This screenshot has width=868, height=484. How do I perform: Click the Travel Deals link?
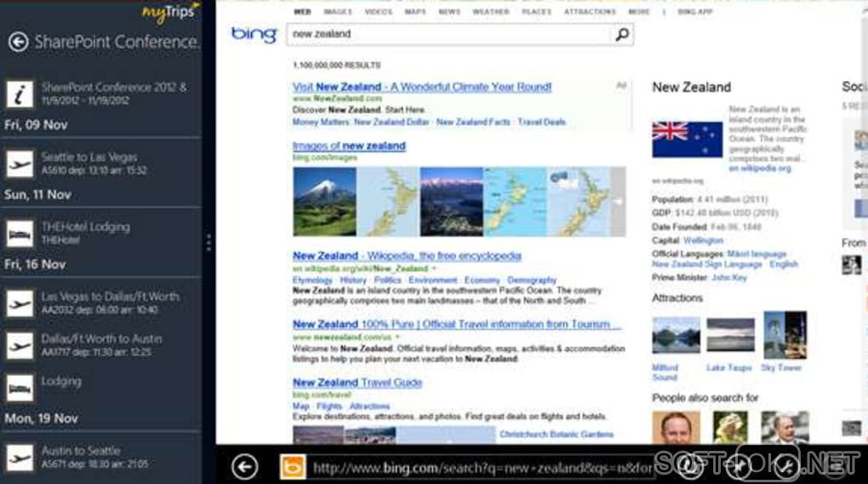[541, 122]
